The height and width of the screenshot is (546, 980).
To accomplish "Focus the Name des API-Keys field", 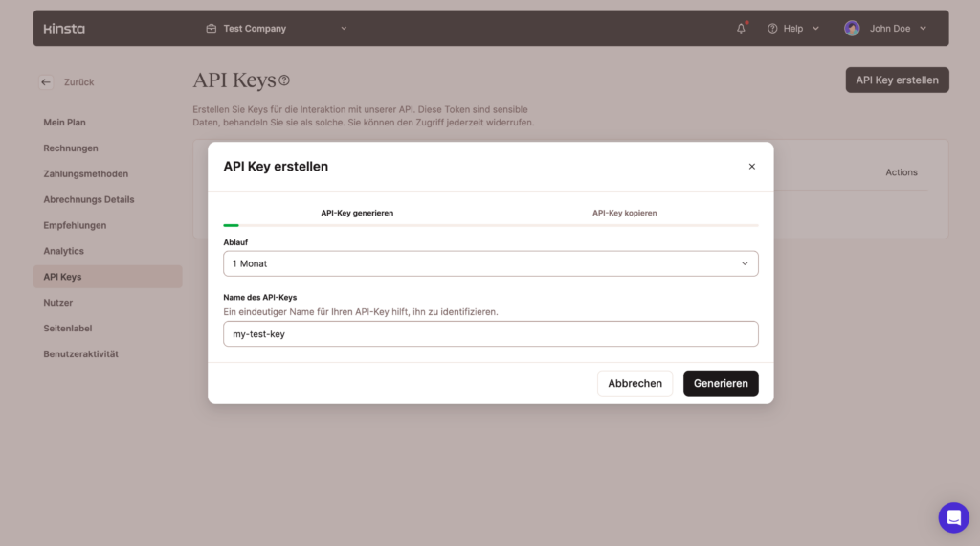I will [x=490, y=334].
